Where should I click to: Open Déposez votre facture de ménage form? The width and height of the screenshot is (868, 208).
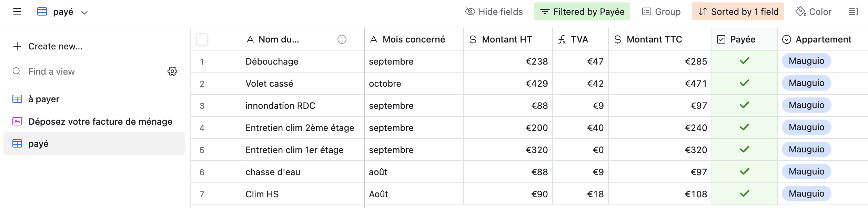tap(100, 122)
